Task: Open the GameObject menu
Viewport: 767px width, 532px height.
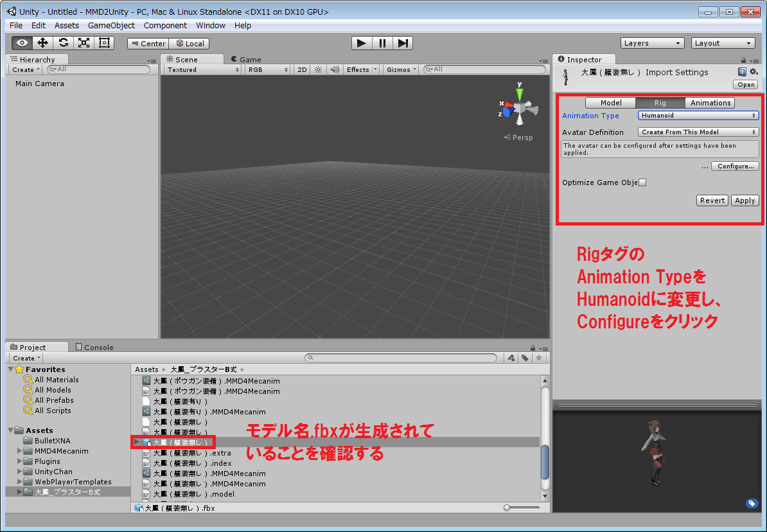Action: click(111, 26)
